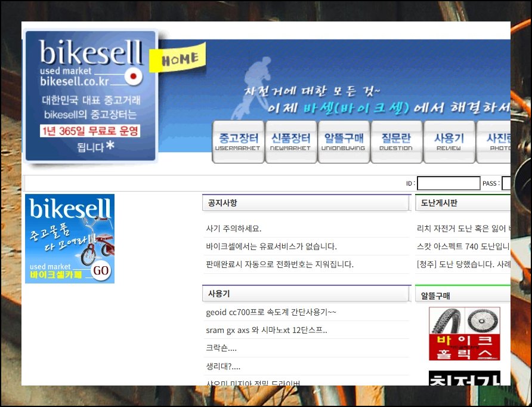Open notice 판매완료시 자동으로 전화번호는 지워집니다.
The image size is (532, 407).
(x=280, y=264)
